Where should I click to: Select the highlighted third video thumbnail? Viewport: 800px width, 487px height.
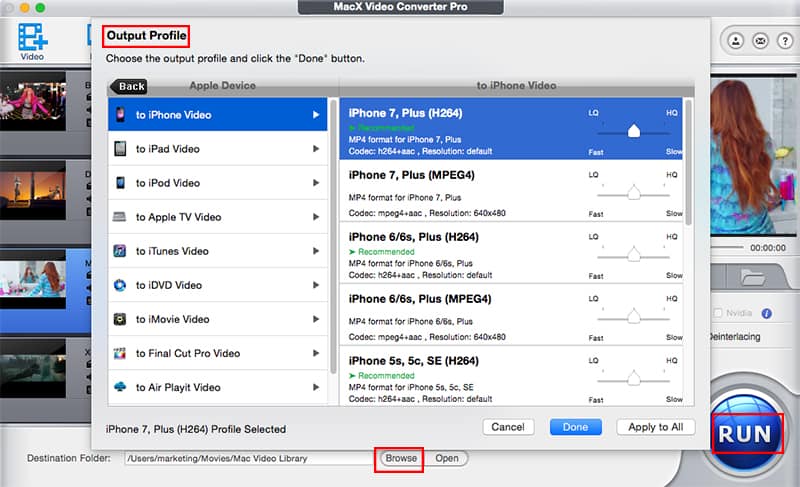click(x=33, y=279)
